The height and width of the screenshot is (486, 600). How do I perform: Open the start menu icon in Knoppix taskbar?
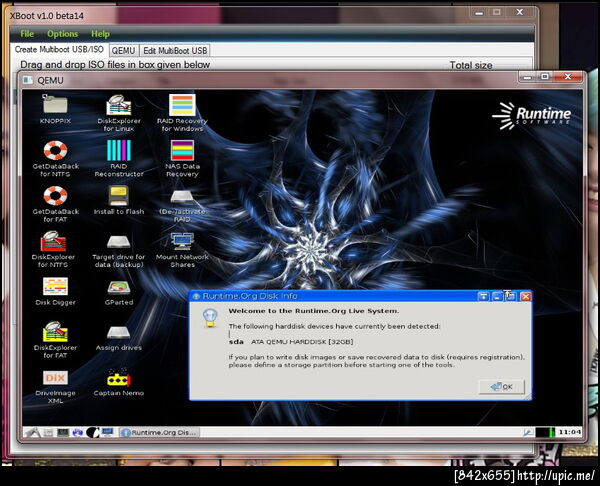coord(32,432)
